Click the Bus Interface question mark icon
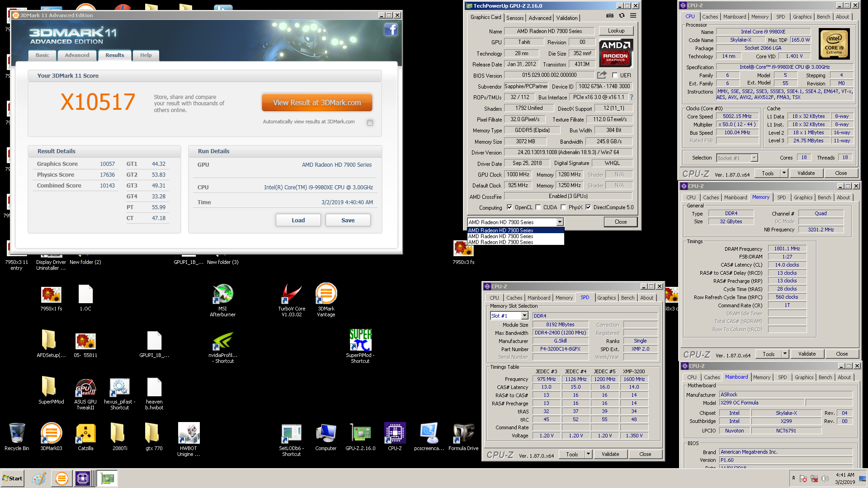 631,97
